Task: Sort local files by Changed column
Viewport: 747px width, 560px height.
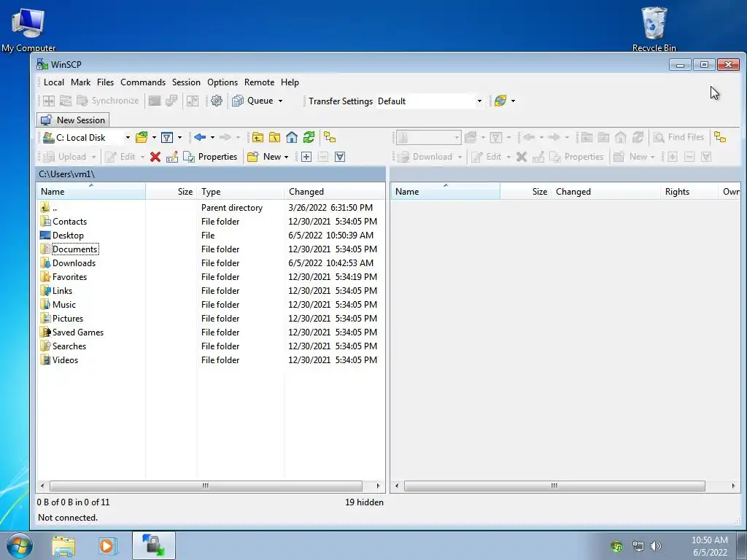Action: (334, 192)
